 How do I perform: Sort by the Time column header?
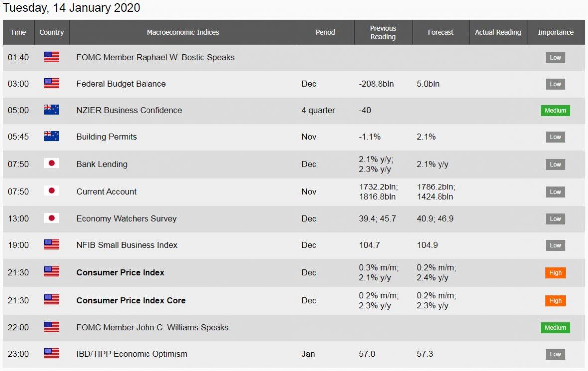(x=18, y=32)
